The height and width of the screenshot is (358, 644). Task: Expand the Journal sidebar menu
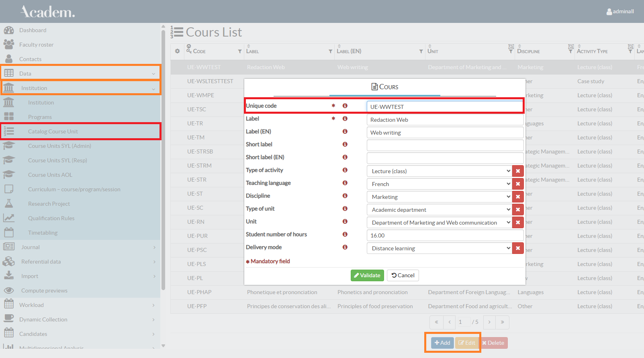pyautogui.click(x=80, y=247)
